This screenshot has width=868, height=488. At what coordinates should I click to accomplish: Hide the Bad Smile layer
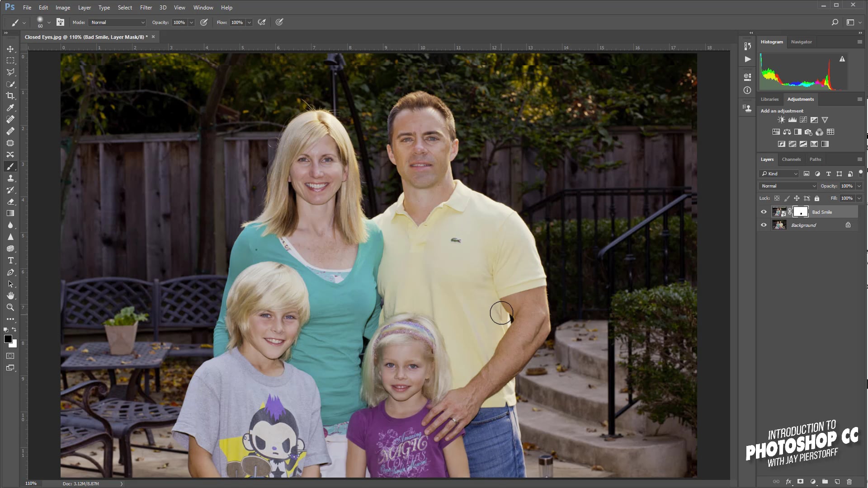coord(764,212)
